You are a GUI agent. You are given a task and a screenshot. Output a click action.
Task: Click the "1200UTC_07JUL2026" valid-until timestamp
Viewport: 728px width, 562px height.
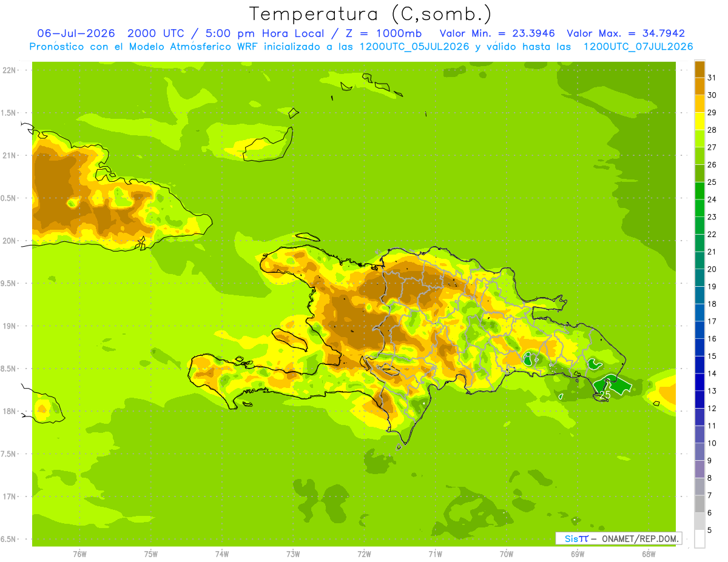(638, 47)
